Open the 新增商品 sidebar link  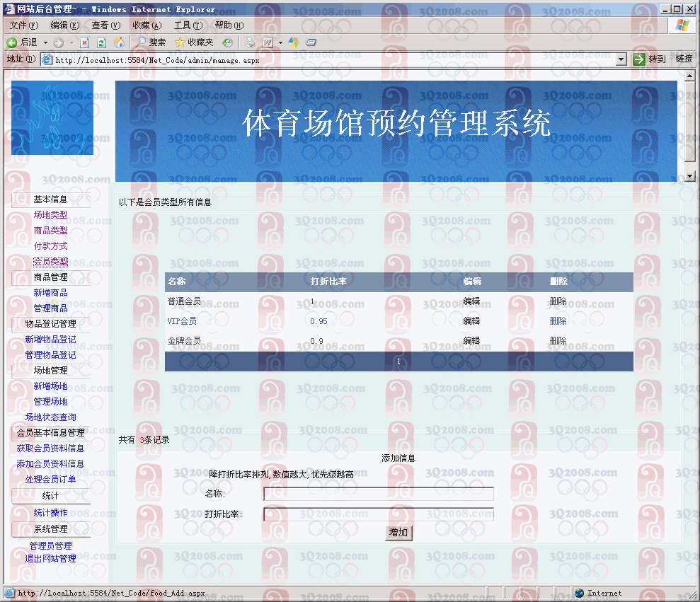coord(50,293)
